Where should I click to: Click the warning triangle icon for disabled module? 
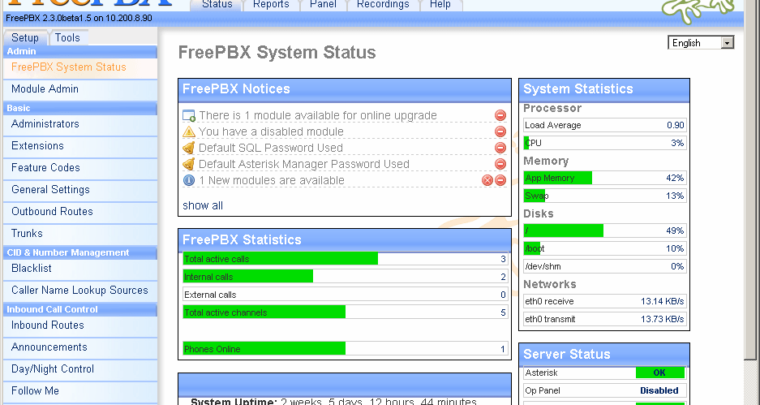189,132
